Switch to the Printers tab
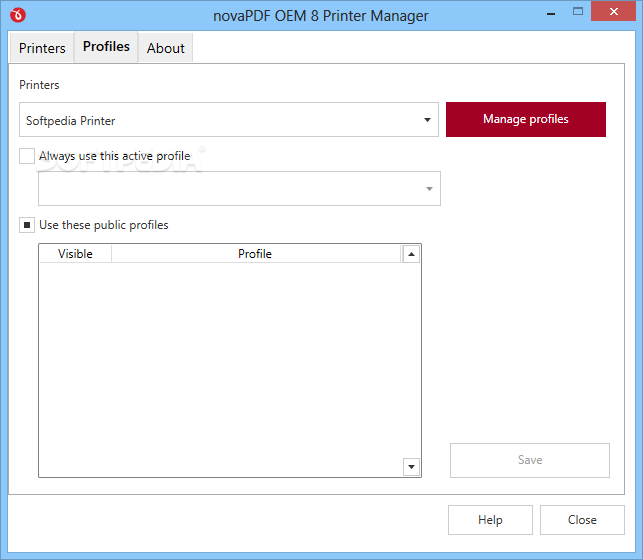This screenshot has width=643, height=560. [x=42, y=48]
